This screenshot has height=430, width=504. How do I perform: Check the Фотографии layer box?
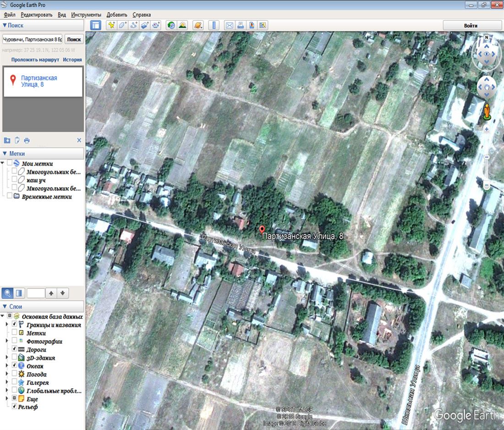14,341
